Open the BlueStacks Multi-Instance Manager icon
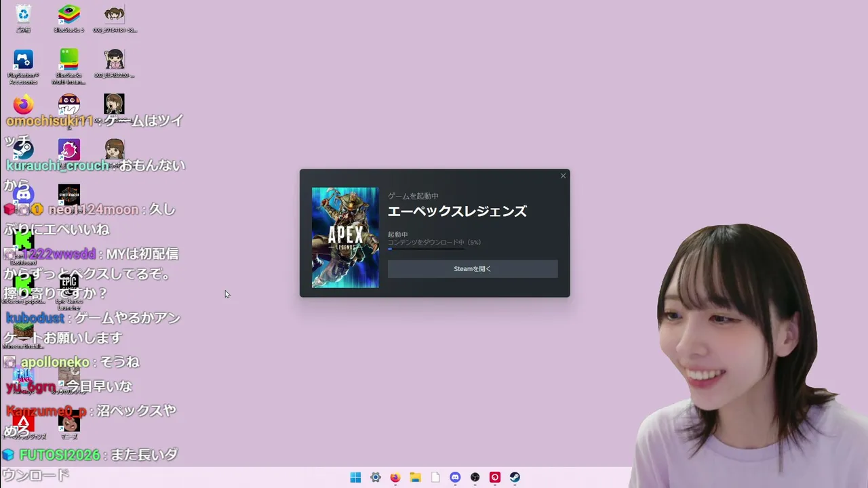 point(68,66)
